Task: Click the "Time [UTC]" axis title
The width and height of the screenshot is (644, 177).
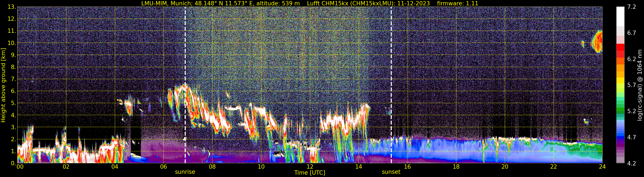Action: pos(309,173)
